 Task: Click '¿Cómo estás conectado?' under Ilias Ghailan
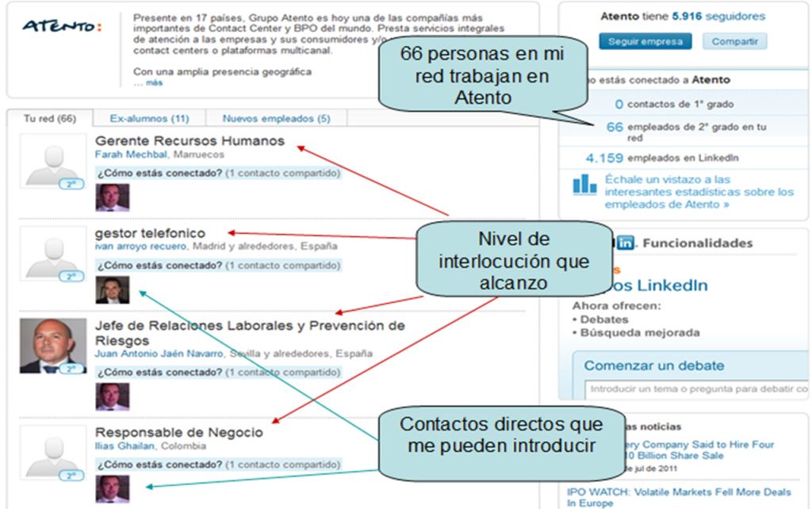(x=160, y=465)
